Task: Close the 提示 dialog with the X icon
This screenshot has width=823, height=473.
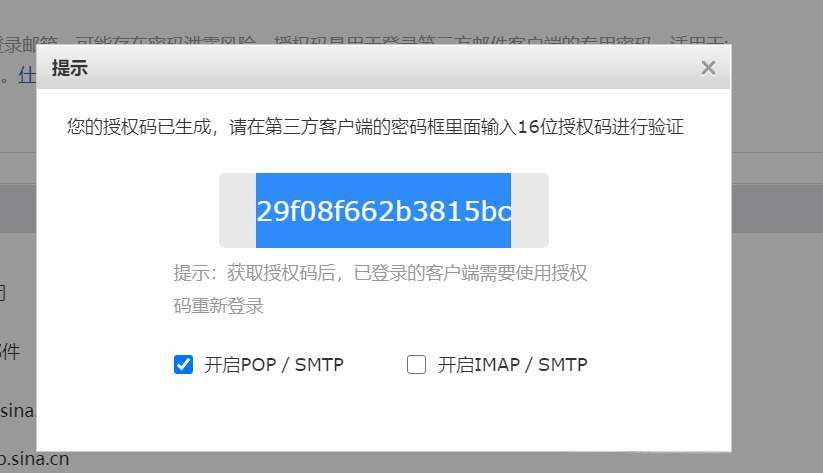Action: (708, 68)
